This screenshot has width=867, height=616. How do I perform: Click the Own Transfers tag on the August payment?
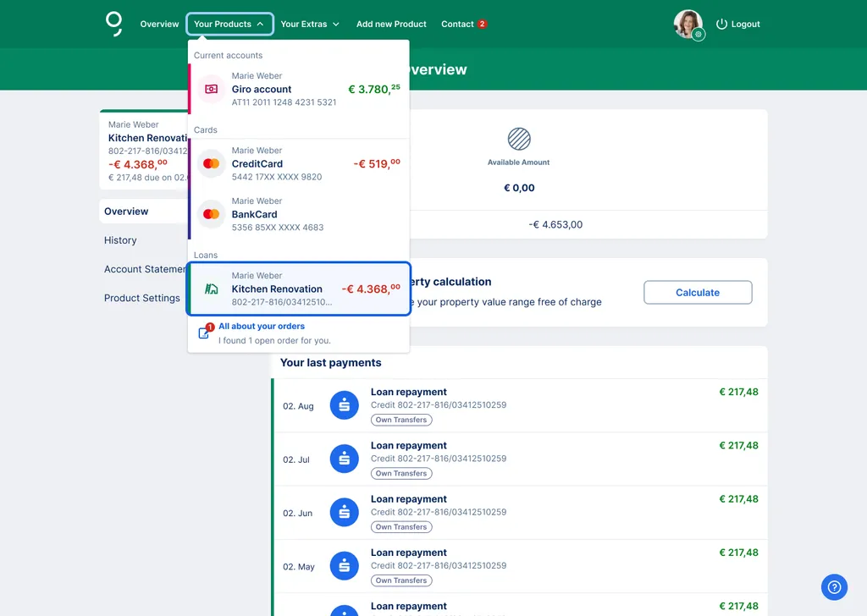point(400,420)
